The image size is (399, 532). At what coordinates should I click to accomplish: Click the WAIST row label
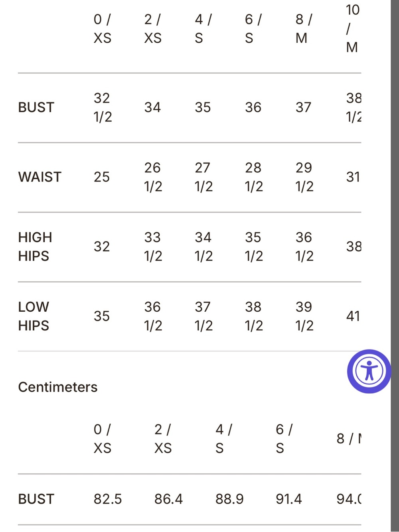(40, 177)
